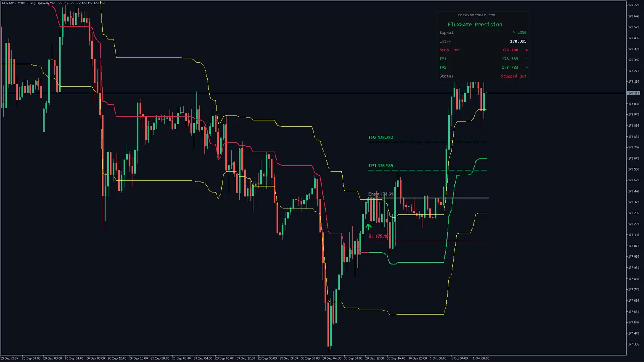Click the Stopped Out status text
644x362 pixels.
(x=513, y=76)
